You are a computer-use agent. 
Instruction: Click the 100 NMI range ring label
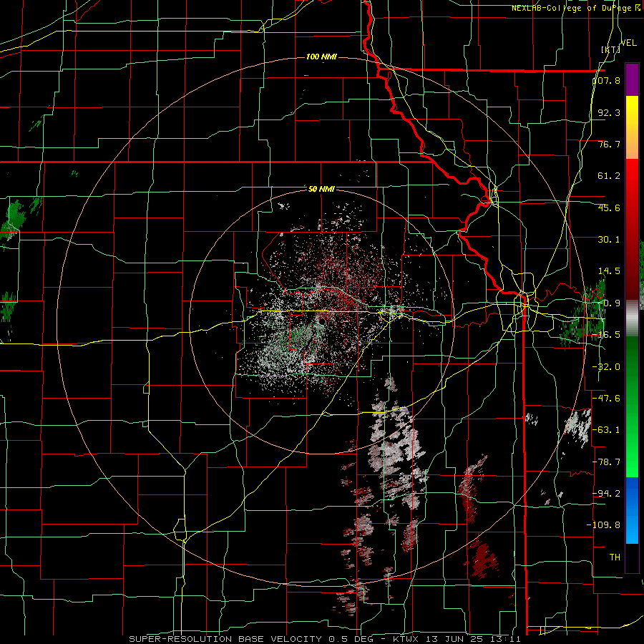click(x=321, y=57)
